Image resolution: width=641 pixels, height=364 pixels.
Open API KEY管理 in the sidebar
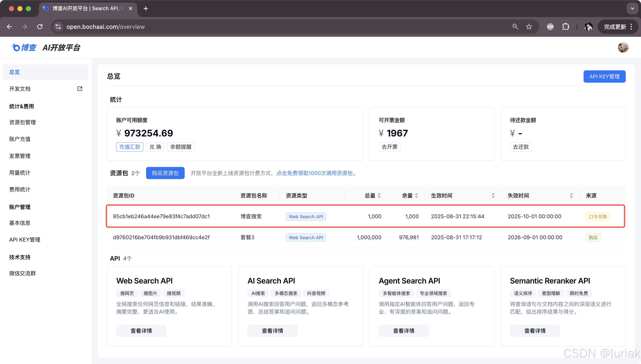point(46,239)
